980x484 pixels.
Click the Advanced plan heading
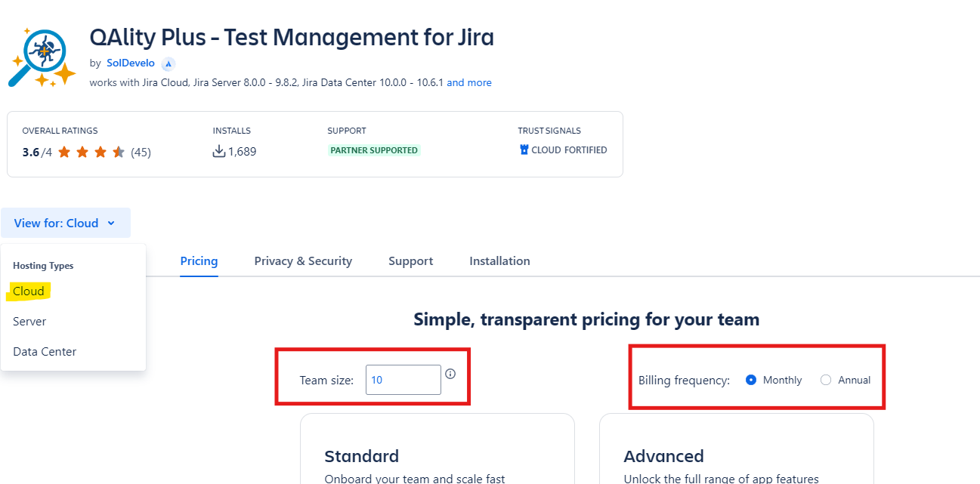point(663,456)
